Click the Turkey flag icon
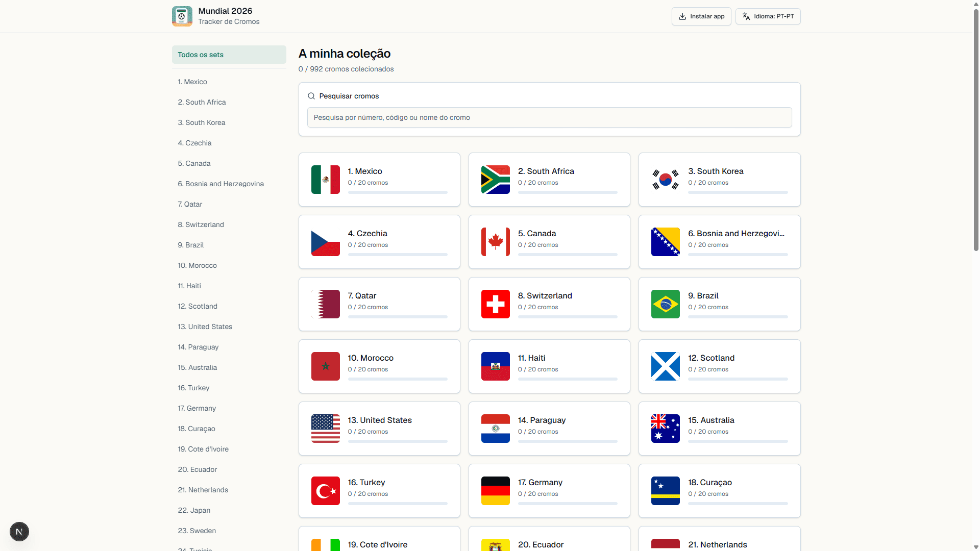980x551 pixels. click(326, 491)
